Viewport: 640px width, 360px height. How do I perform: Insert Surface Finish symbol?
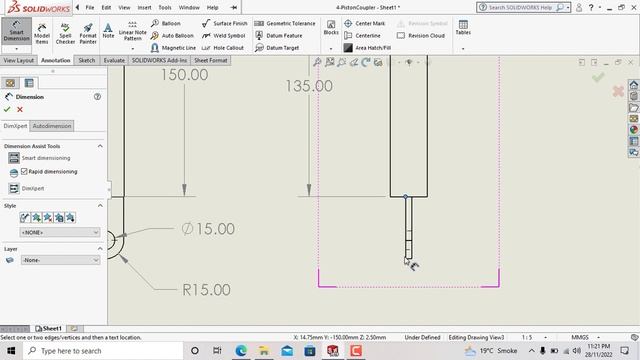coord(225,24)
